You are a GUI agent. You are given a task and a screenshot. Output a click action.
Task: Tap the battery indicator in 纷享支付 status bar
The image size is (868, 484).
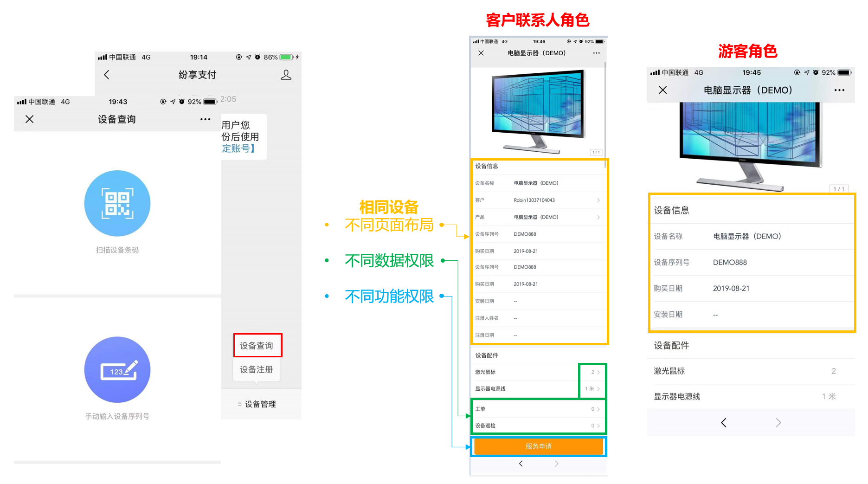tap(287, 57)
